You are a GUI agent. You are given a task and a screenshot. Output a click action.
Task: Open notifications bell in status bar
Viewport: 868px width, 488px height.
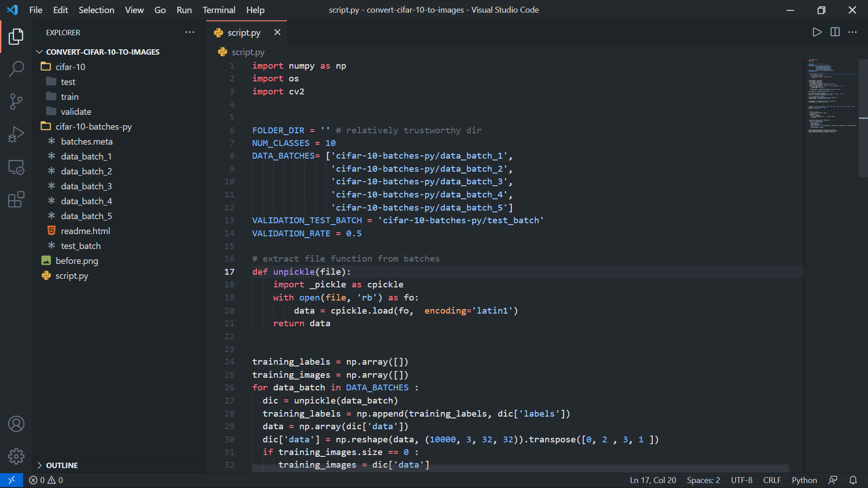pyautogui.click(x=853, y=480)
